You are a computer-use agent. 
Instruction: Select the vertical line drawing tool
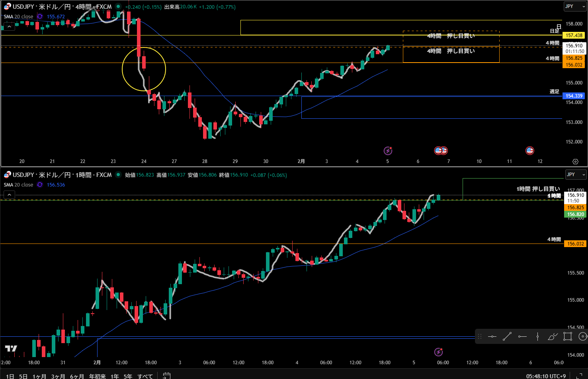tap(537, 337)
